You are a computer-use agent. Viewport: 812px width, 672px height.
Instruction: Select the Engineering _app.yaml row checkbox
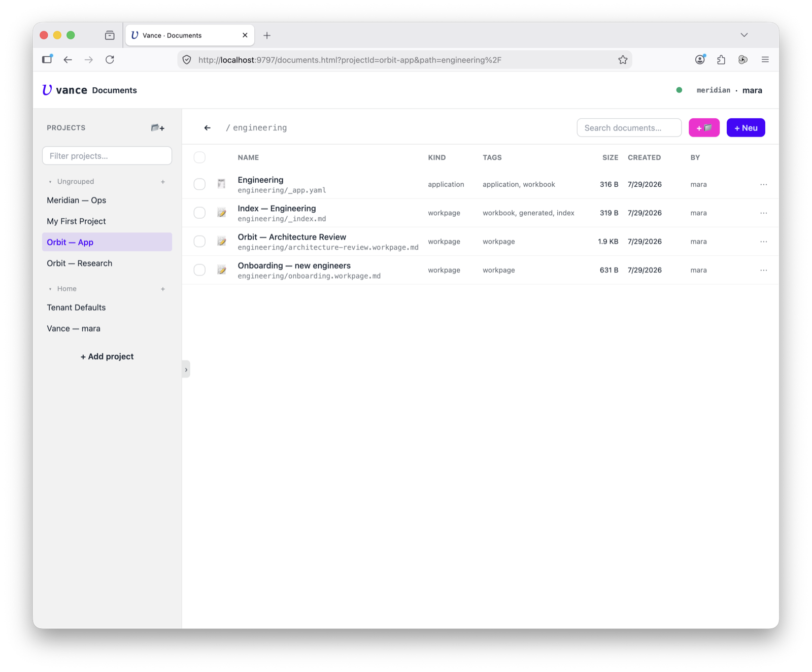click(x=199, y=184)
